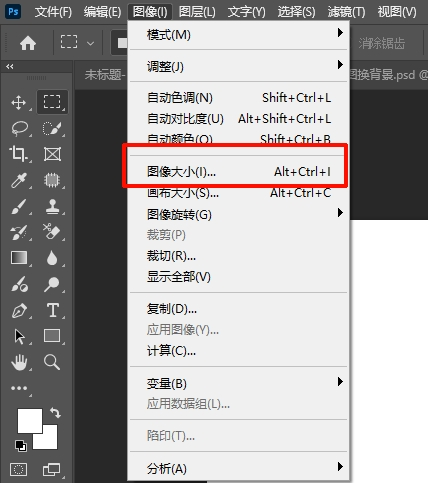Image resolution: width=428 pixels, height=483 pixels.
Task: Select the Zoom magnifier tool
Action: pyautogui.click(x=52, y=362)
